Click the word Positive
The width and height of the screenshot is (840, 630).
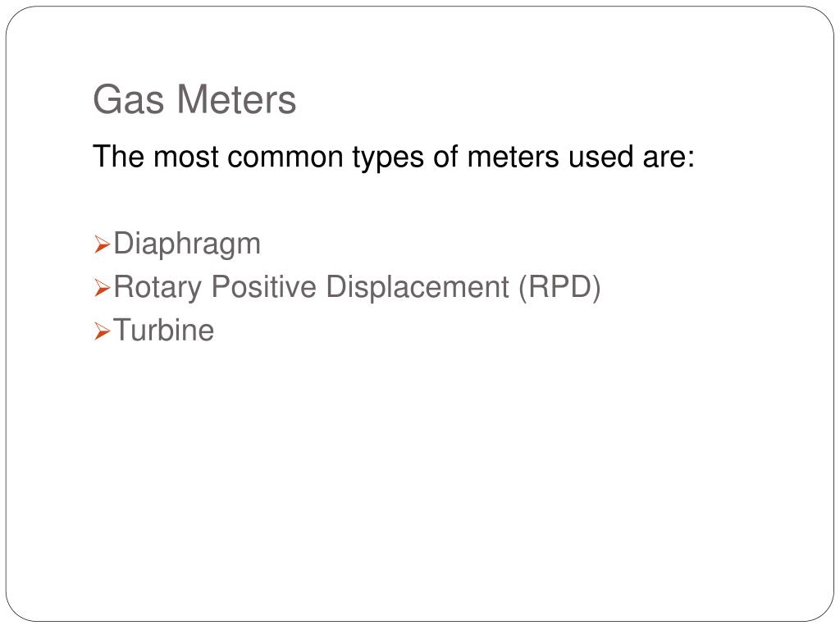[263, 286]
